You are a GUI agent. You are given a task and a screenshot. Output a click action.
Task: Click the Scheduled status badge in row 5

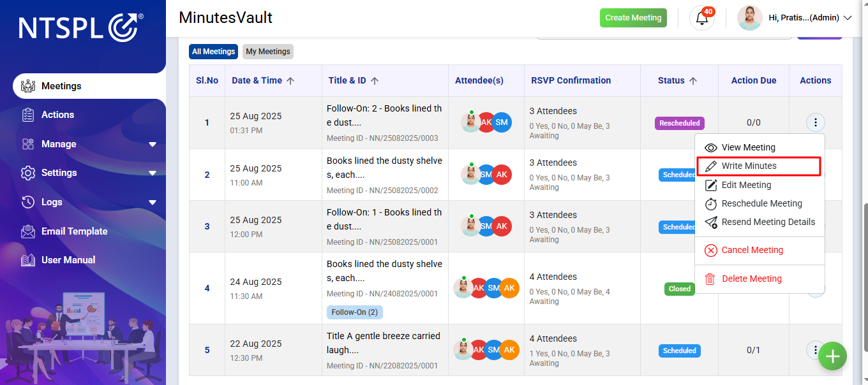(x=680, y=351)
